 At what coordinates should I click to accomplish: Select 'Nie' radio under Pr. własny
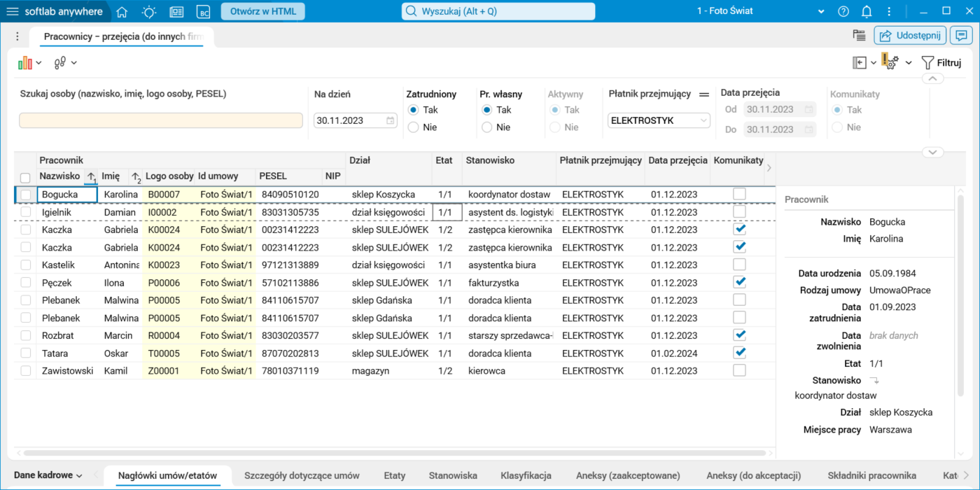(x=487, y=127)
